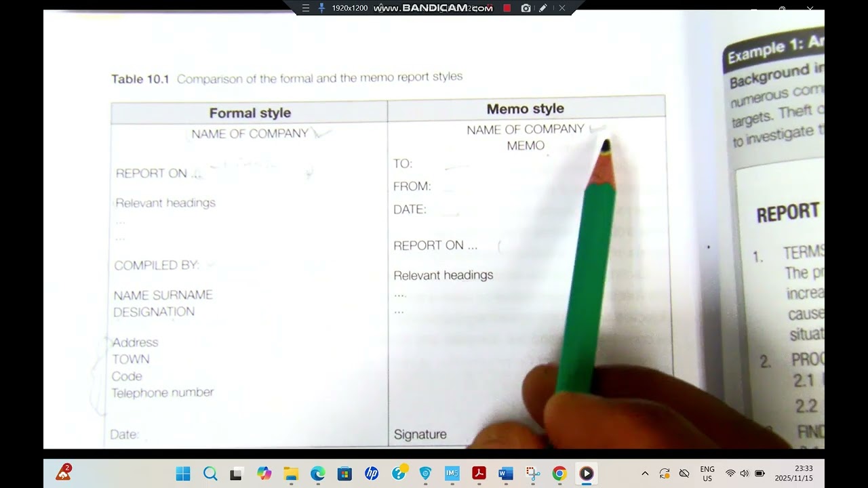Click "REPORT ON" in the formal column
Screen dimensions: 868x488
click(151, 174)
